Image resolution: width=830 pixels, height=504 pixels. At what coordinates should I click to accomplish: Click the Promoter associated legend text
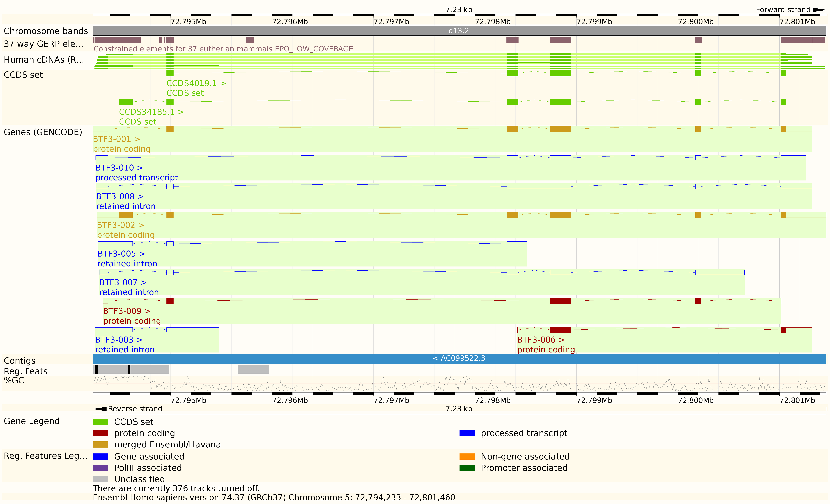pyautogui.click(x=524, y=468)
